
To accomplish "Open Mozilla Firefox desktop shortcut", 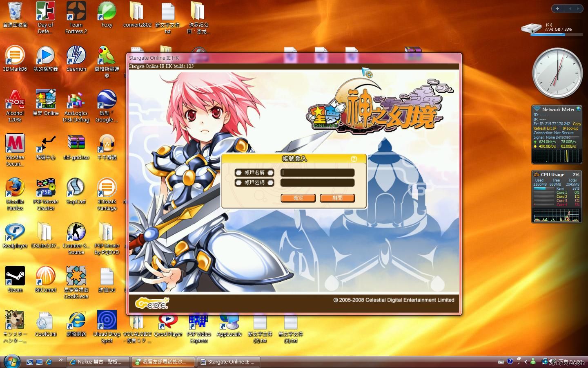I will point(15,188).
